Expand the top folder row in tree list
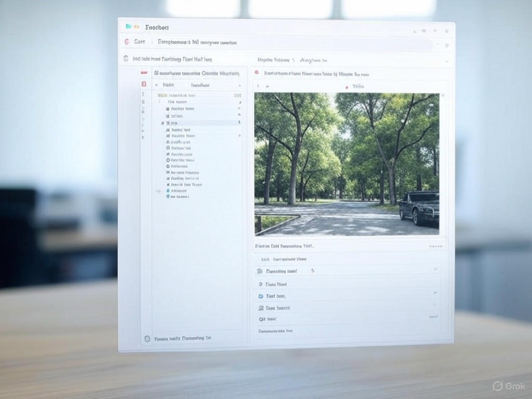532x399 pixels. tap(162, 96)
